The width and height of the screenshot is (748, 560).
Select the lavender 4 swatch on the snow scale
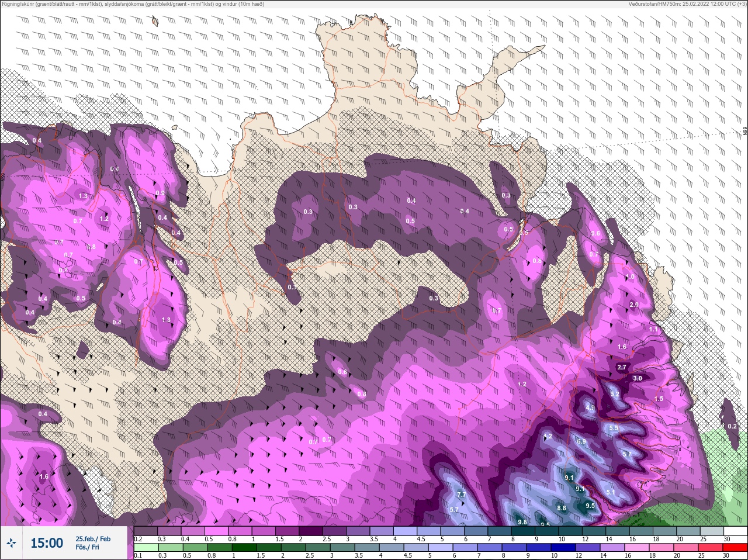(x=405, y=531)
